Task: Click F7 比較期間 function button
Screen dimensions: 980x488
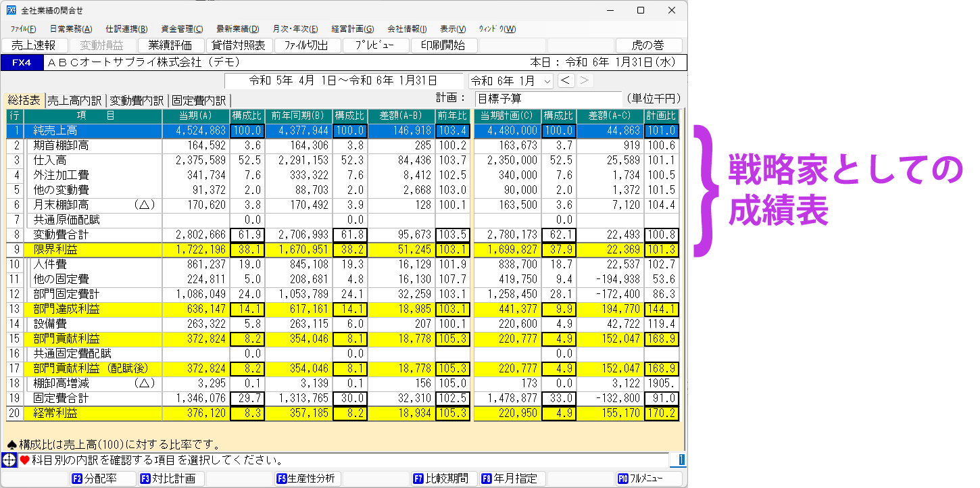Action: pyautogui.click(x=443, y=479)
